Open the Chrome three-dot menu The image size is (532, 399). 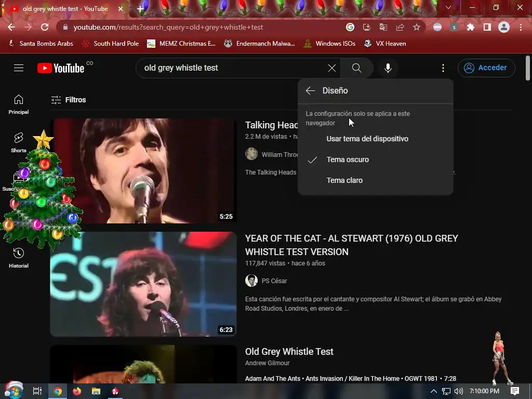(521, 27)
